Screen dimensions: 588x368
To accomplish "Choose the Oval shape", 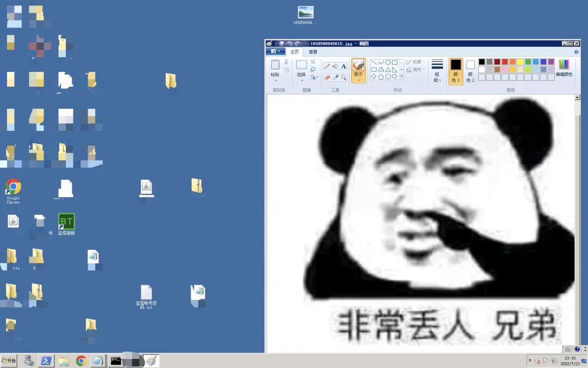I will click(388, 62).
